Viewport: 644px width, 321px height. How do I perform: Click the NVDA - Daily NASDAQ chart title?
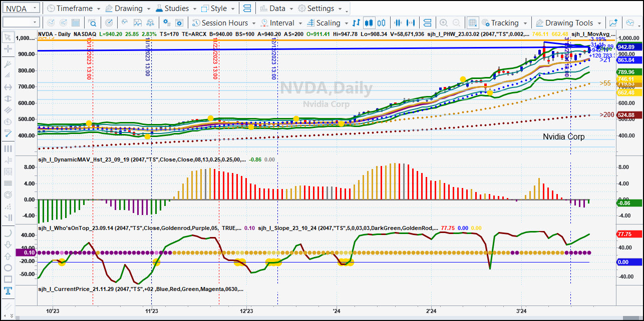pyautogui.click(x=67, y=34)
